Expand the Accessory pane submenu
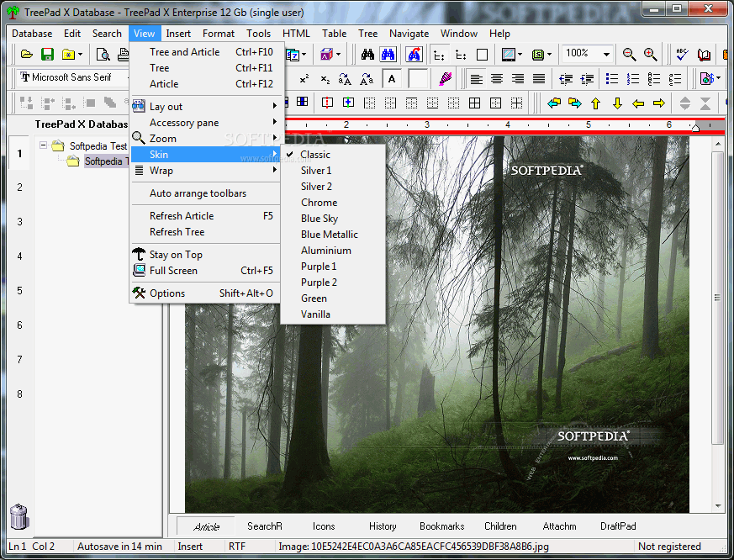This screenshot has height=560, width=734. click(x=205, y=123)
